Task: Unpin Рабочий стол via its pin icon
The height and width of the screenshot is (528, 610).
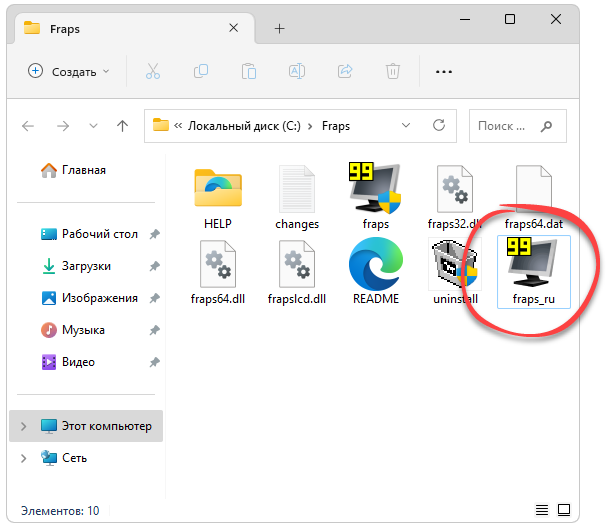Action: [155, 234]
